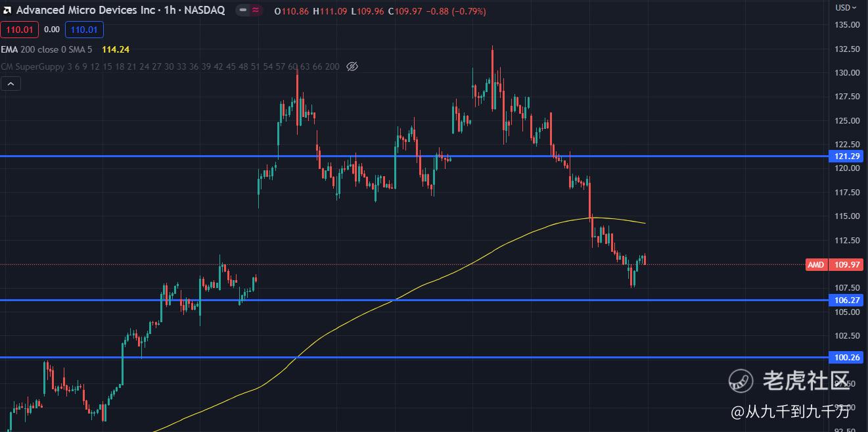868x432 pixels.
Task: Click the 115.00 price scale label
Action: pyautogui.click(x=847, y=216)
